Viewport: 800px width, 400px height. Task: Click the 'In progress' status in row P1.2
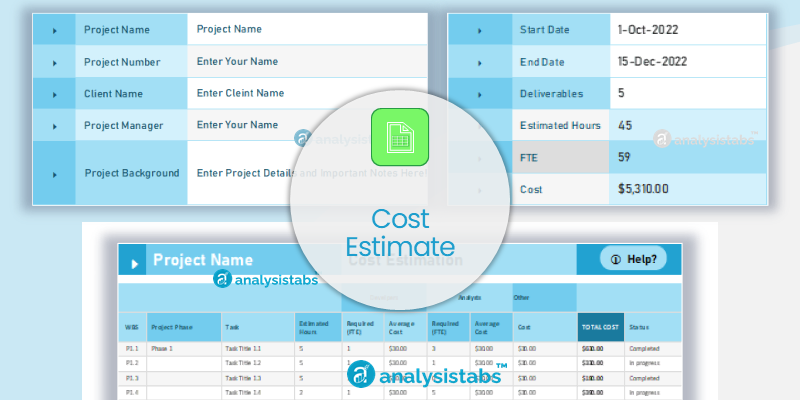pyautogui.click(x=653, y=363)
